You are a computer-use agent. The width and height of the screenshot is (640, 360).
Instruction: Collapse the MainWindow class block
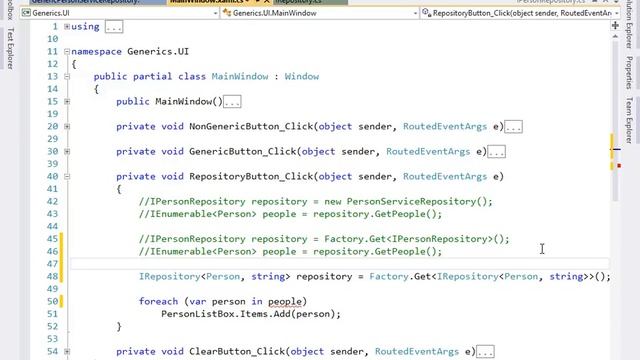[67, 76]
